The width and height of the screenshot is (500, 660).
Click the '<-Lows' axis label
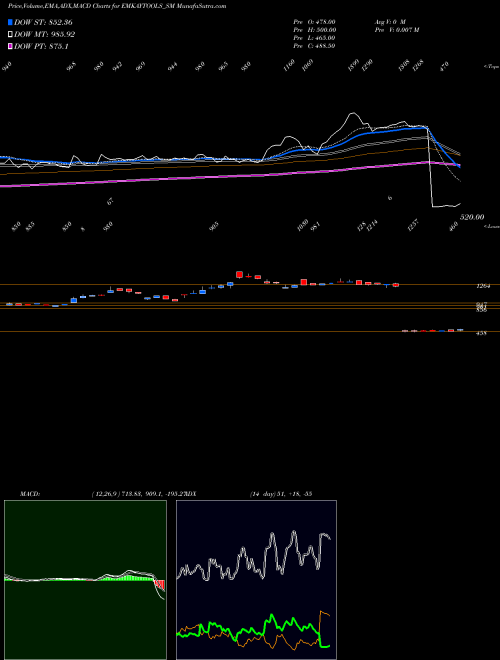(x=492, y=226)
